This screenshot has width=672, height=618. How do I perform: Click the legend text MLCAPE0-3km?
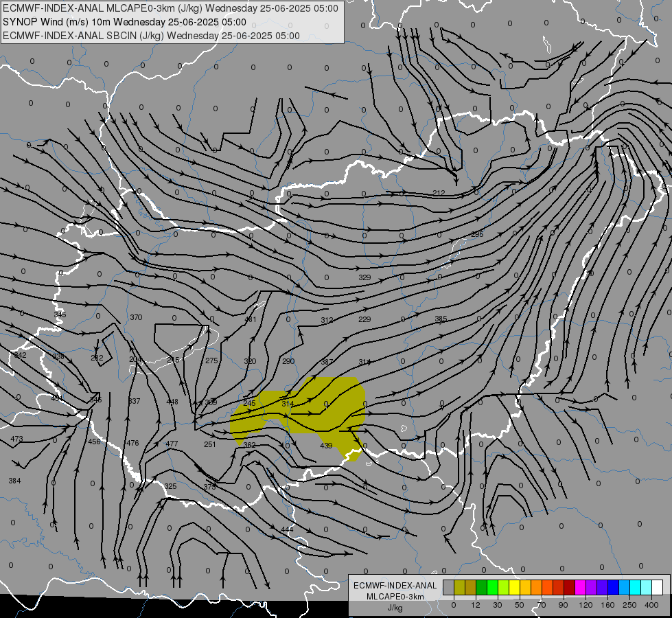tap(395, 597)
